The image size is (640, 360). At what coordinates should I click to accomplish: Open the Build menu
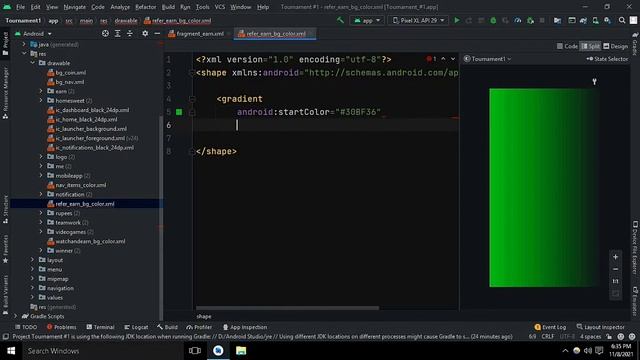pos(168,7)
